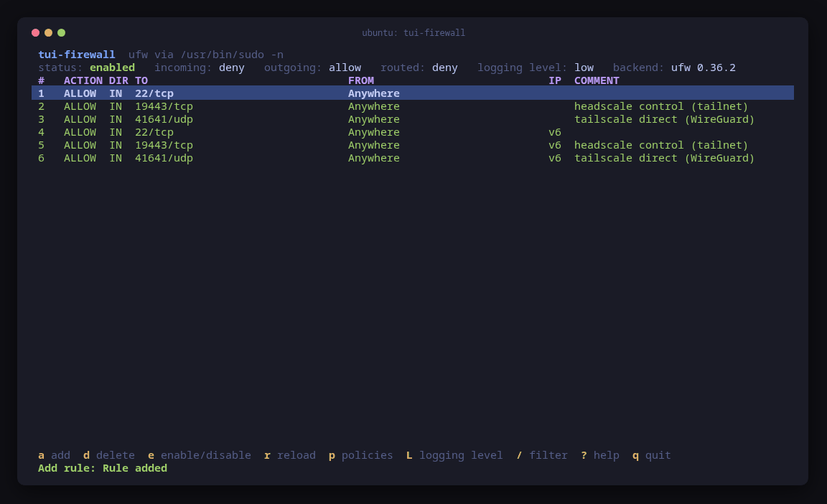
Task: Click the 'q quit' shortcut hint
Action: (x=652, y=455)
